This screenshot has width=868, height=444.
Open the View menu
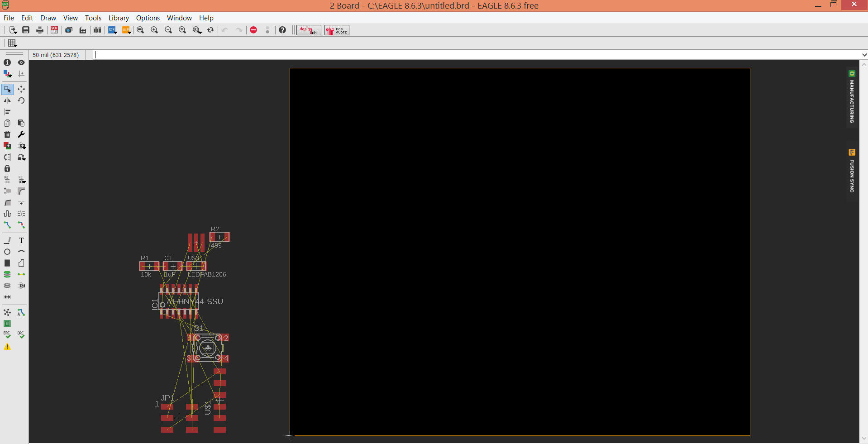[x=70, y=18]
